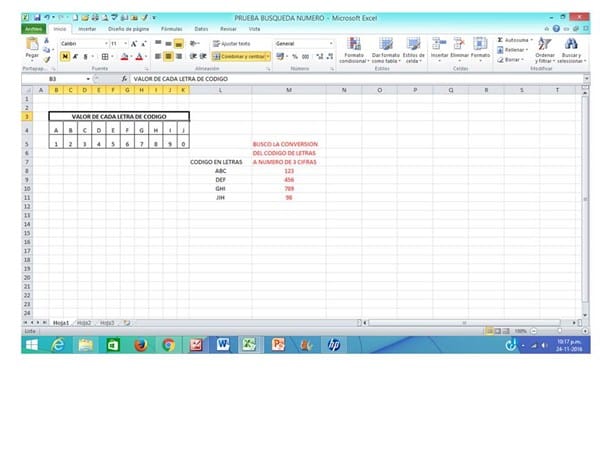Open the font color dropdown arrow
Viewport: 600px width, 450px height.
(146, 57)
